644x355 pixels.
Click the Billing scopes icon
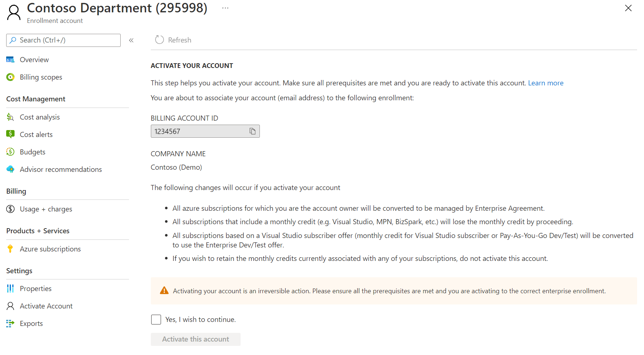pos(10,77)
